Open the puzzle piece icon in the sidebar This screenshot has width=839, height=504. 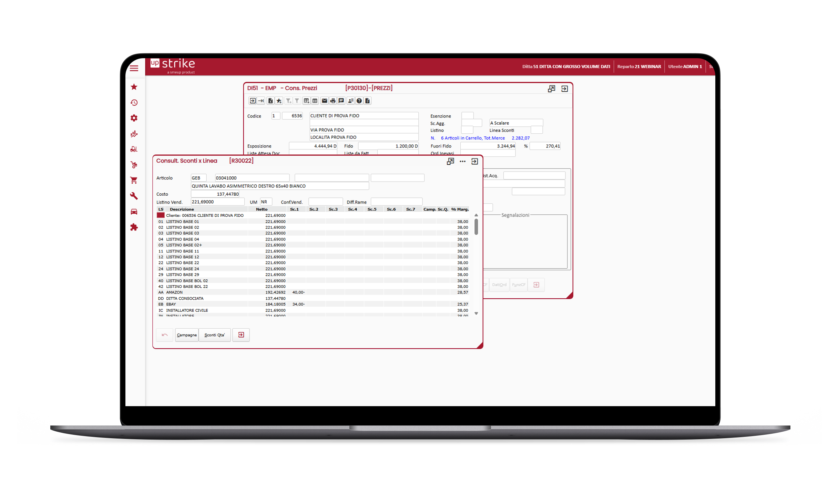[x=134, y=227]
